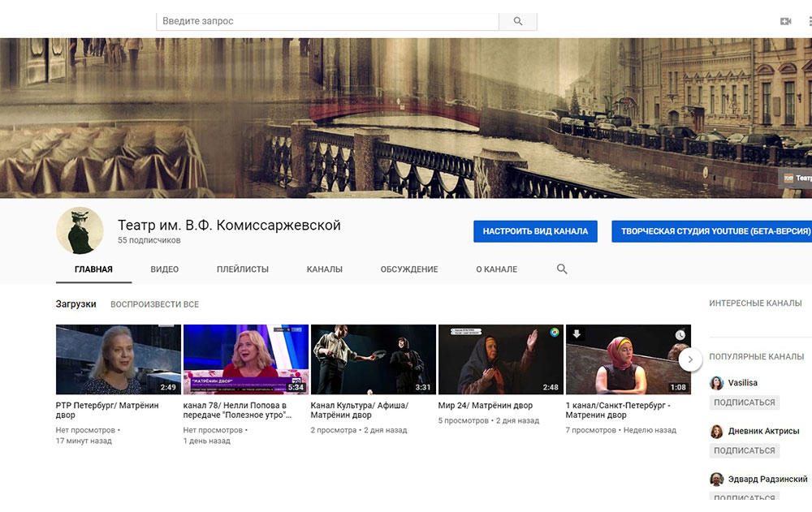Open channel search magnifier icon
The height and width of the screenshot is (512, 812).
pyautogui.click(x=562, y=269)
